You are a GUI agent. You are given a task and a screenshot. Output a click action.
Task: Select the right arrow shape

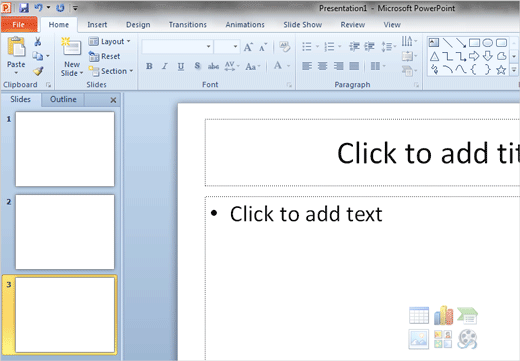pos(474,56)
